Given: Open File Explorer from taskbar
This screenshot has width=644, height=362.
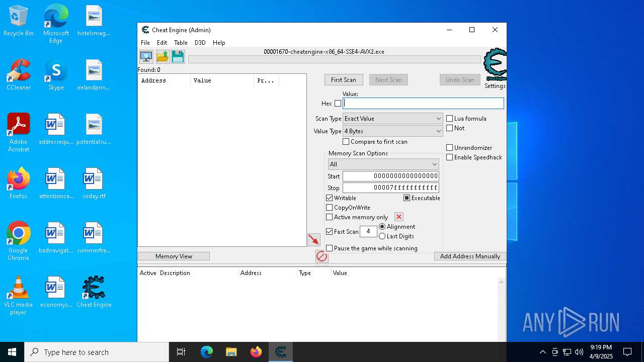Looking at the screenshot, I should 231,352.
